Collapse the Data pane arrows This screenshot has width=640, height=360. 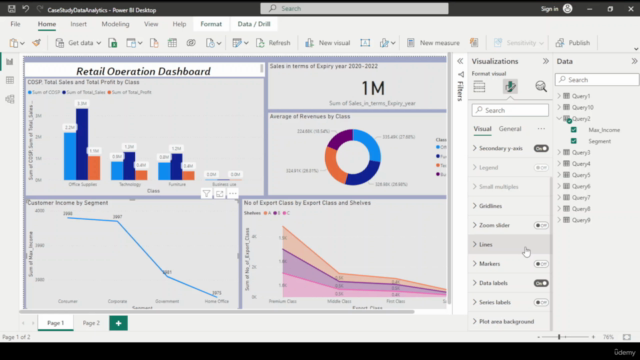tap(634, 61)
